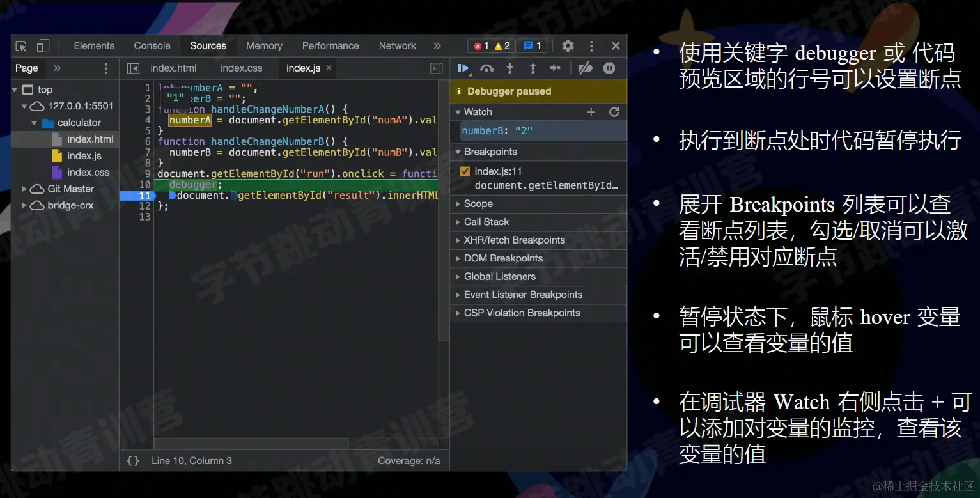
Task: Select the Page navigator tab
Action: click(27, 68)
